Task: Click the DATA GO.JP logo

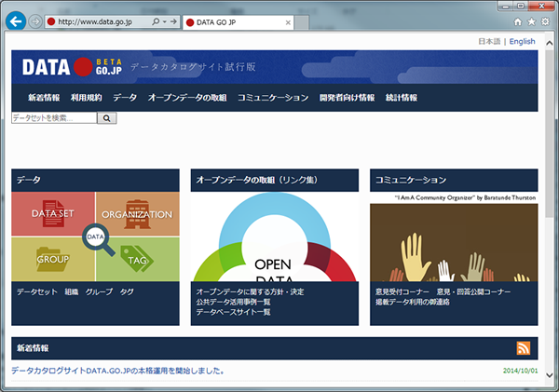Action: coord(72,67)
